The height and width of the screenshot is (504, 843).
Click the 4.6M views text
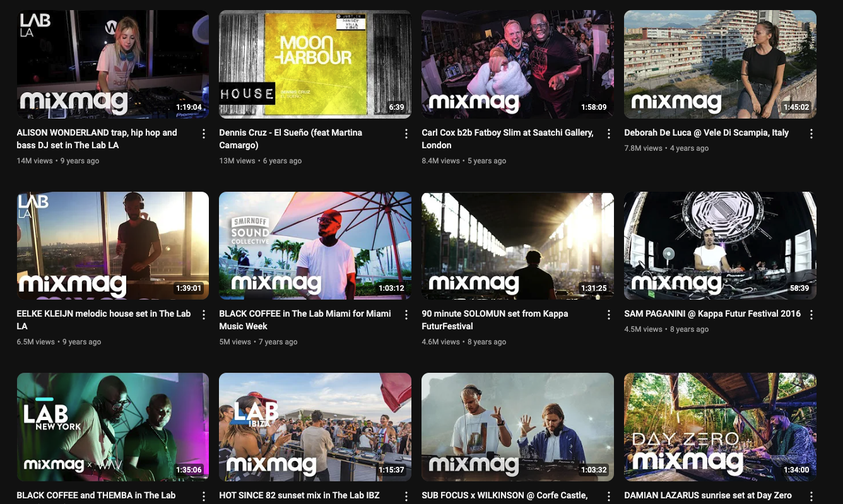click(x=441, y=342)
